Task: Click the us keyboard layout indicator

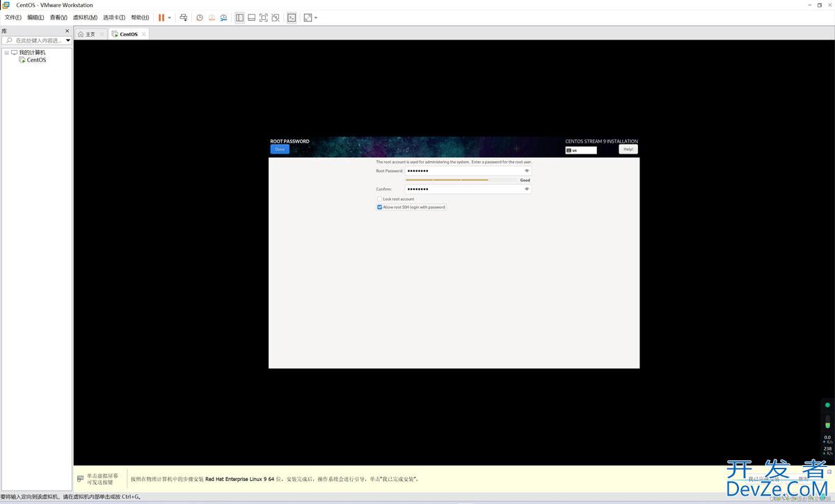Action: pyautogui.click(x=581, y=150)
